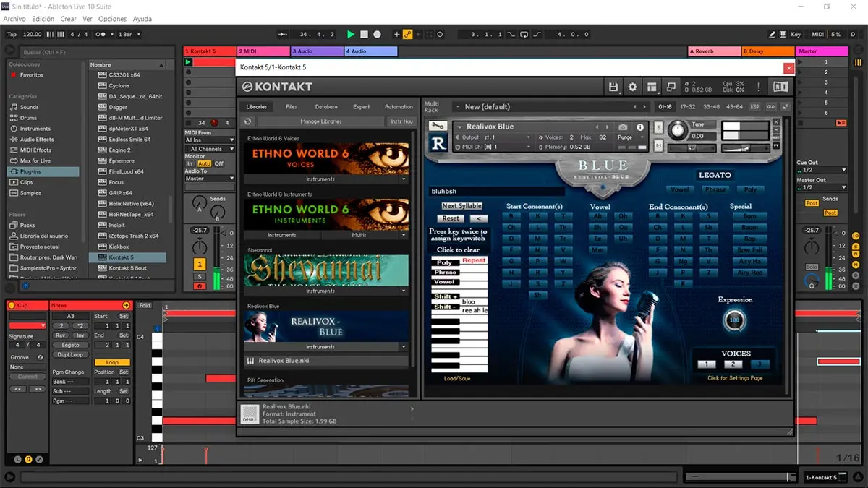Select Realivox Blue.nki in the library list

284,360
